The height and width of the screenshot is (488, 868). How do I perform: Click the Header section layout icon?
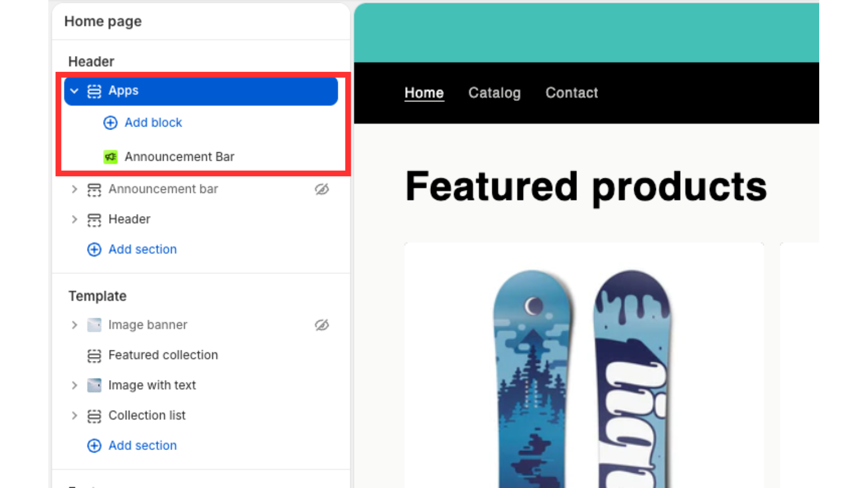pos(94,220)
